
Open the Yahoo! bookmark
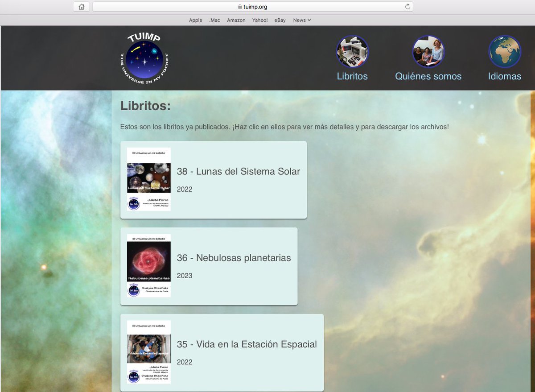(260, 20)
